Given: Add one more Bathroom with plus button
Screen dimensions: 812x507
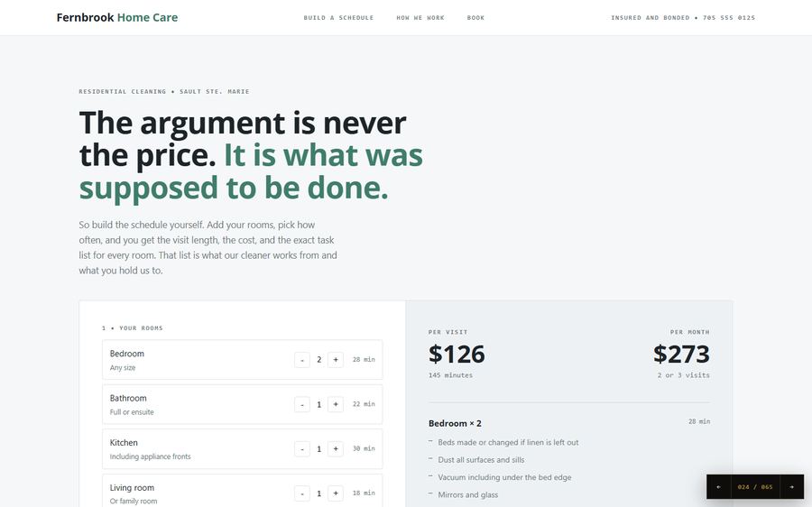Looking at the screenshot, I should tap(336, 404).
